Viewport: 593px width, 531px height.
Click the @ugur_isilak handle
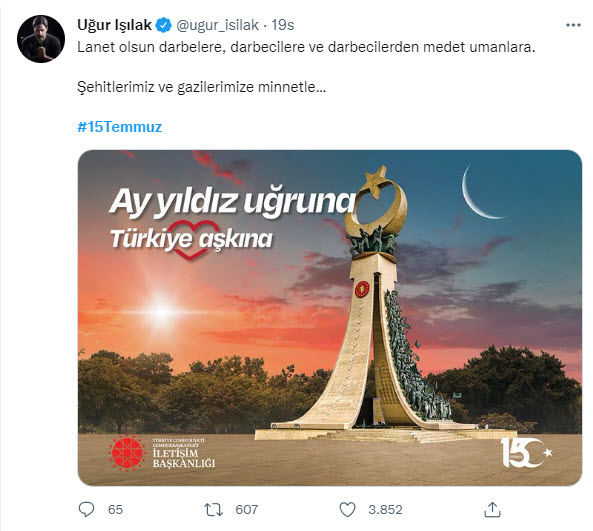click(x=217, y=25)
